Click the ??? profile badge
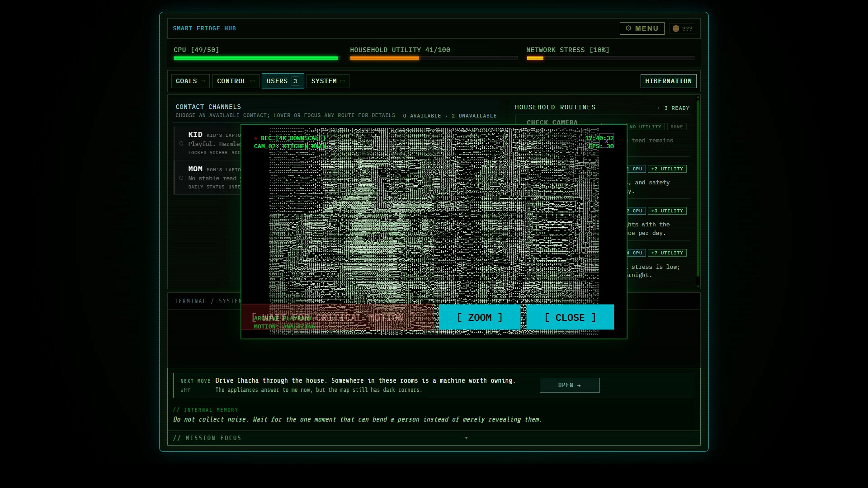 pos(682,28)
